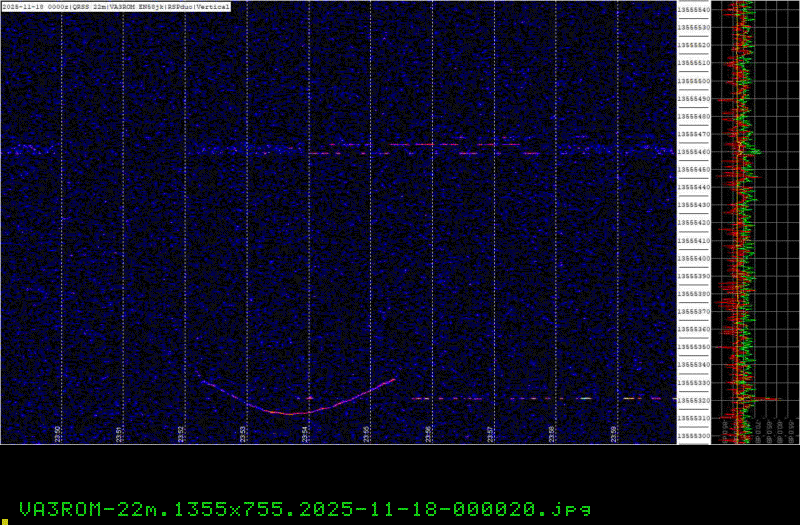The height and width of the screenshot is (525, 800).
Task: Click the yellow signal dash near 13555320
Action: pyautogui.click(x=585, y=398)
